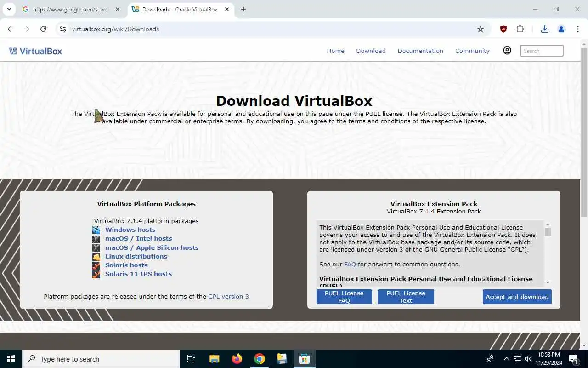Close the Google search tab
The height and width of the screenshot is (368, 588).
(117, 9)
